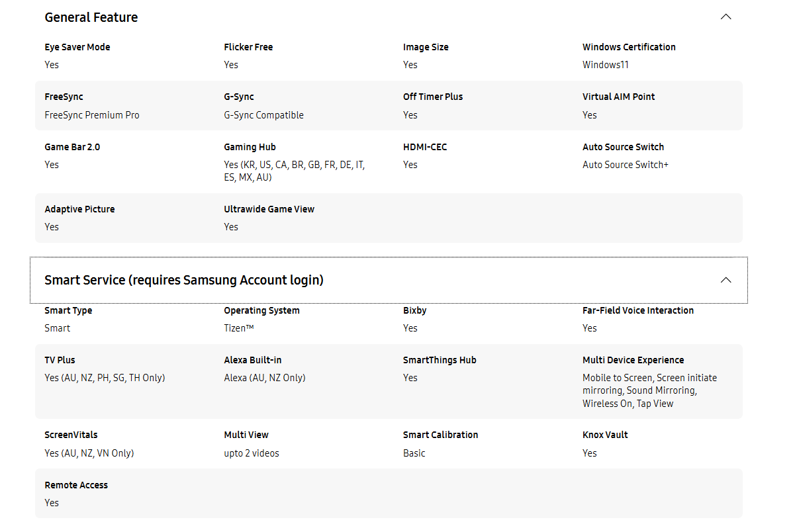
Task: Select the 'Multi Device Experience' label
Action: tap(633, 360)
